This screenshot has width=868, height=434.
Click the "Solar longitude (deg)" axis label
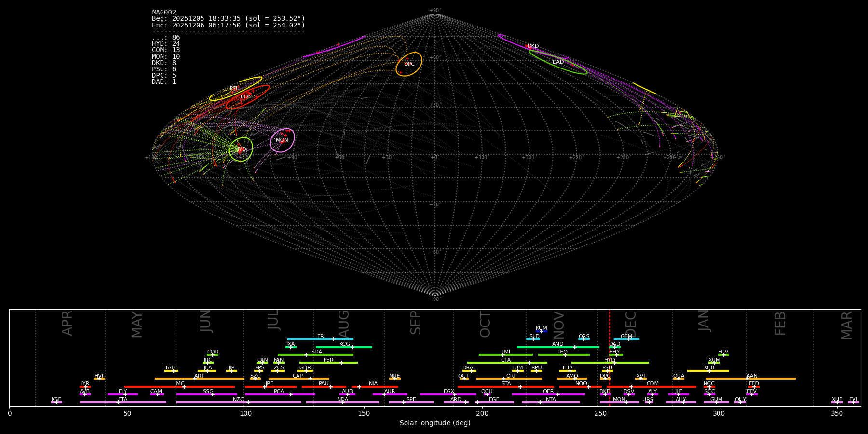pyautogui.click(x=435, y=423)
